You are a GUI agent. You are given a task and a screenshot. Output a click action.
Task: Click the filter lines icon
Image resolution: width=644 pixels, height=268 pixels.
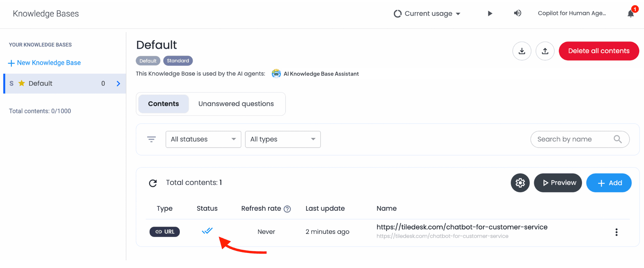(152, 139)
